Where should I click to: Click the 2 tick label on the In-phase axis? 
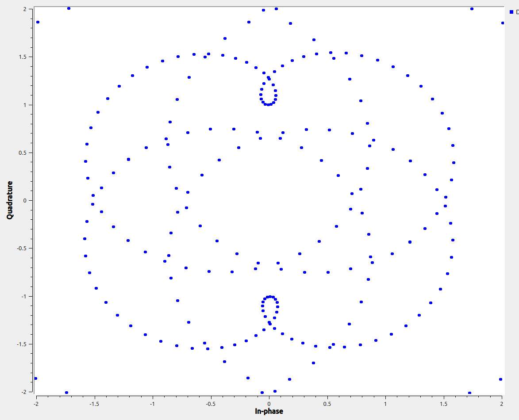pos(502,404)
